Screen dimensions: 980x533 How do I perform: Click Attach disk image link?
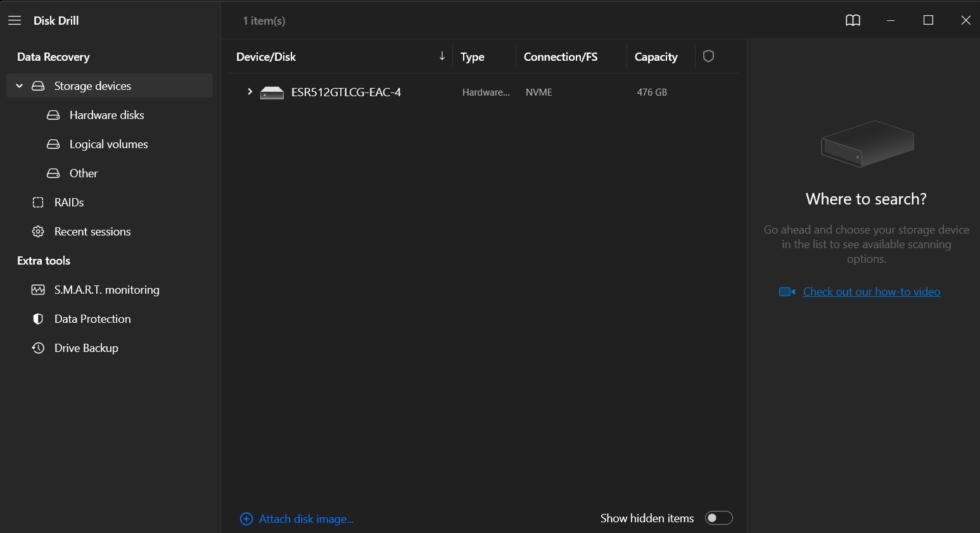[307, 519]
